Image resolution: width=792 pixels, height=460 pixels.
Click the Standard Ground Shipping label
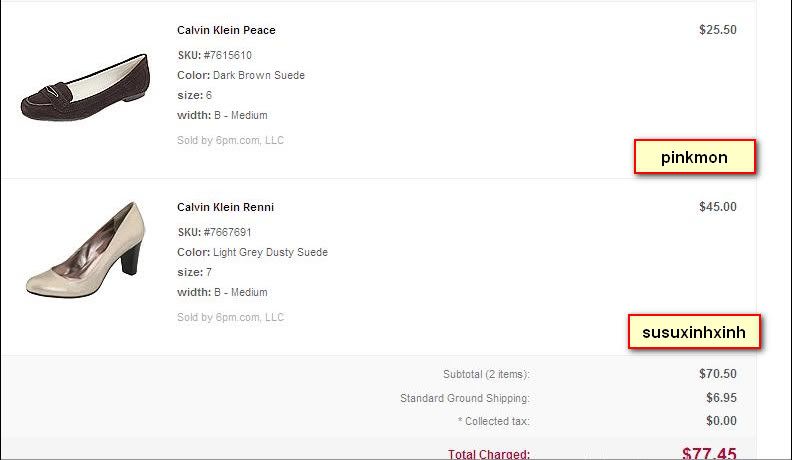pyautogui.click(x=464, y=398)
